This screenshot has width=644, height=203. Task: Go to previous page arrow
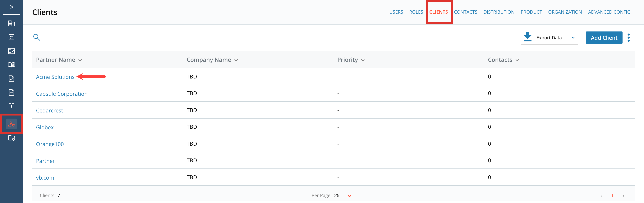coord(602,196)
